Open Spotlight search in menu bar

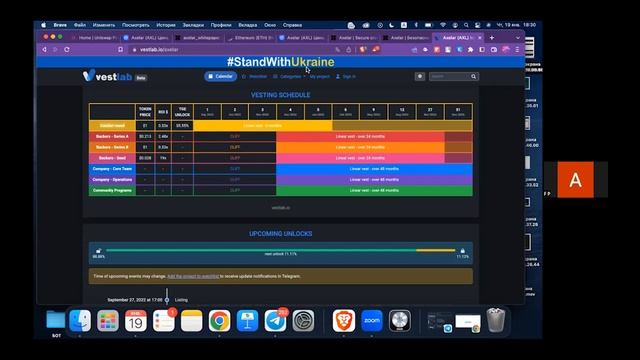[466, 25]
